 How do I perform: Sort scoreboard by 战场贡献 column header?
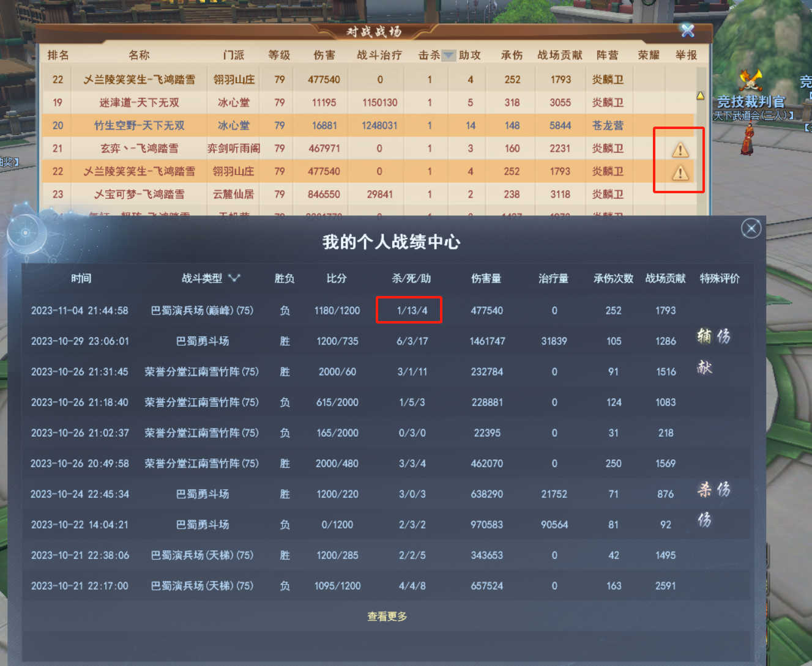click(560, 55)
